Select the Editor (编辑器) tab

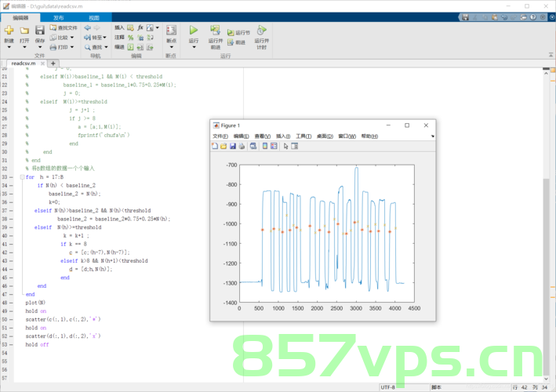[x=20, y=18]
